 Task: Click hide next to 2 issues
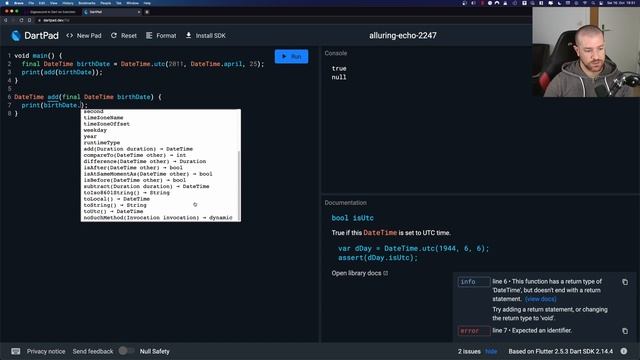(x=491, y=351)
